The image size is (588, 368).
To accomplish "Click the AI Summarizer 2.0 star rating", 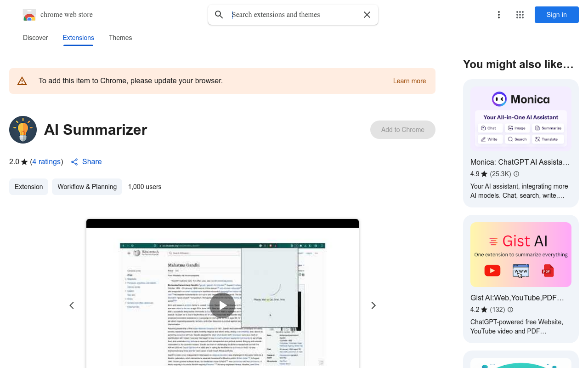I will point(18,161).
